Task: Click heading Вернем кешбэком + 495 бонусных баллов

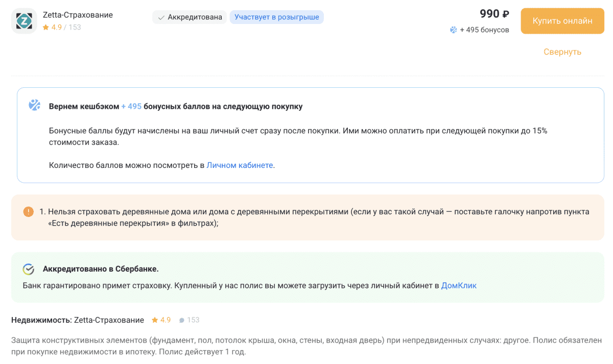Action: click(x=176, y=107)
